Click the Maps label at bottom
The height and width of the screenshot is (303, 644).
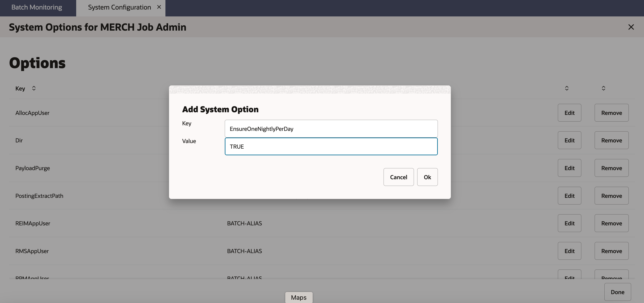click(299, 297)
